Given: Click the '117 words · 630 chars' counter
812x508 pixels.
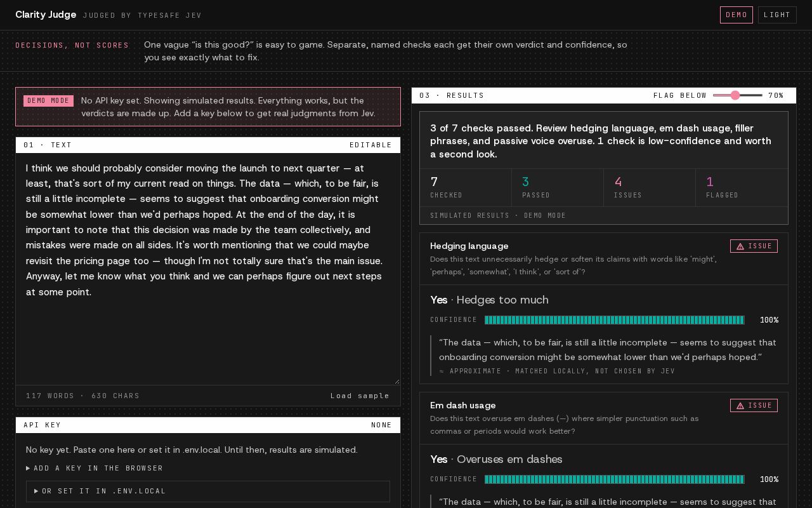Looking at the screenshot, I should pos(83,396).
